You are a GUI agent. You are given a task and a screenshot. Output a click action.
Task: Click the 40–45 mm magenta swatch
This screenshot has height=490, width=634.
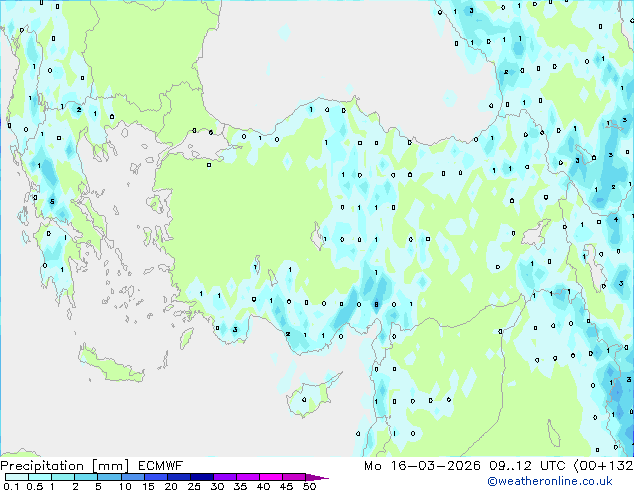(x=271, y=477)
